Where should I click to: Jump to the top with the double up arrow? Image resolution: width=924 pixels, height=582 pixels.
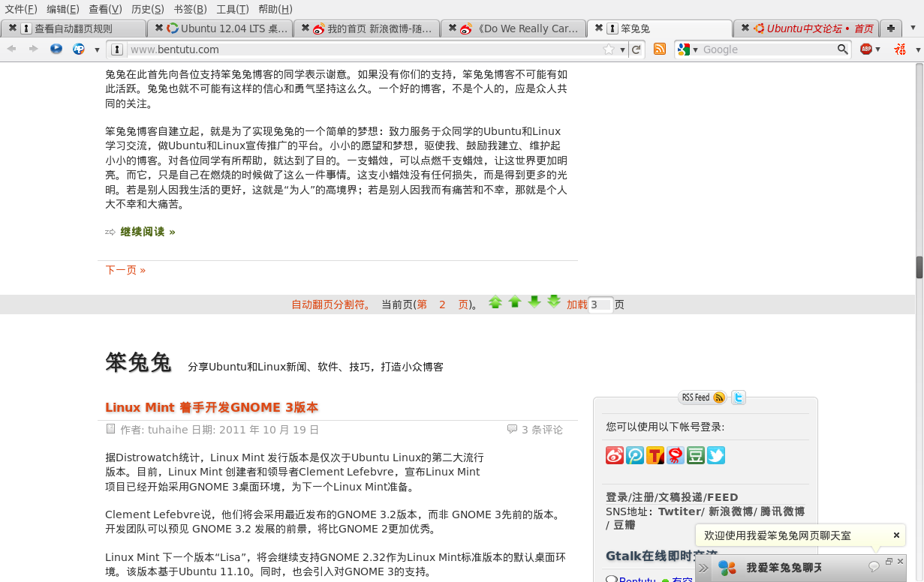click(495, 302)
